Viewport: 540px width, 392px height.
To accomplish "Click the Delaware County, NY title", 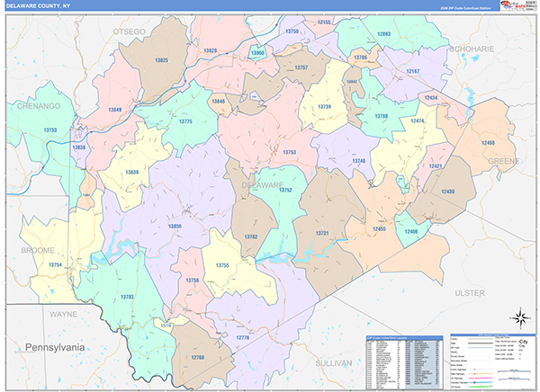I will tap(40, 8).
